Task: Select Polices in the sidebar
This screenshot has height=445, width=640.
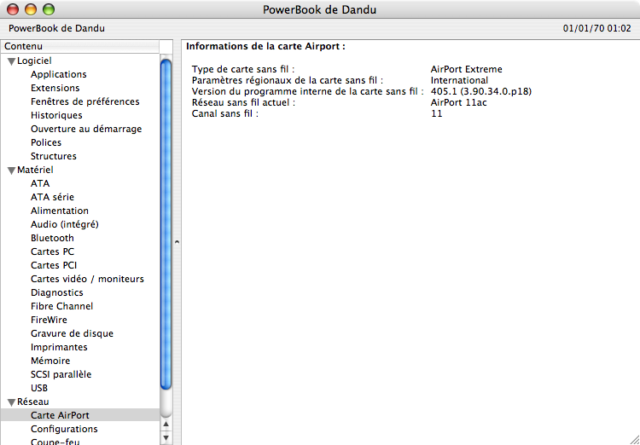Action: [x=46, y=142]
